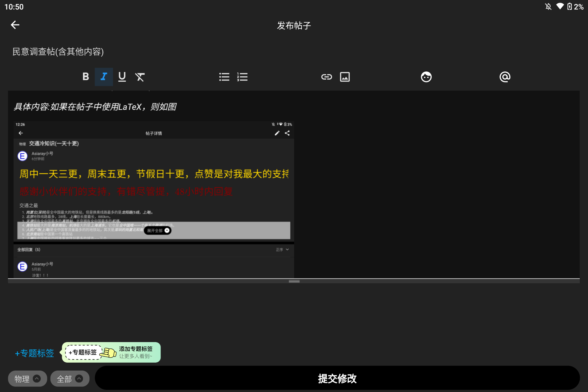Image resolution: width=588 pixels, height=392 pixels.
Task: Select the embedded screenshot image
Action: [x=154, y=199]
